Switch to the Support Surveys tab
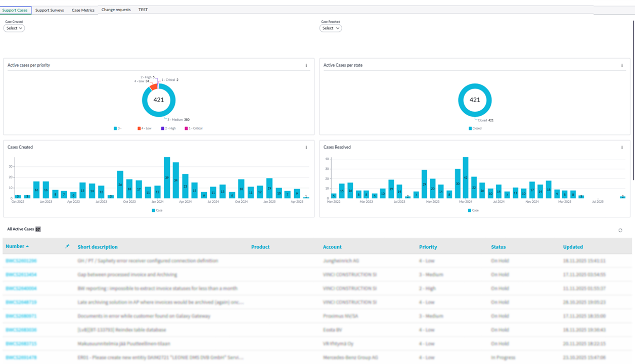635x364 pixels. point(50,10)
